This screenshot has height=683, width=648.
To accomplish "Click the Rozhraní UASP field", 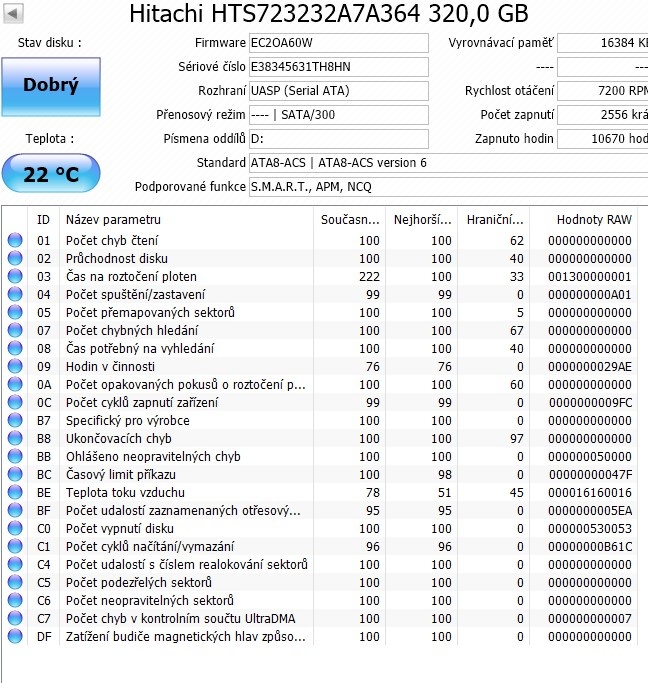I will 338,91.
